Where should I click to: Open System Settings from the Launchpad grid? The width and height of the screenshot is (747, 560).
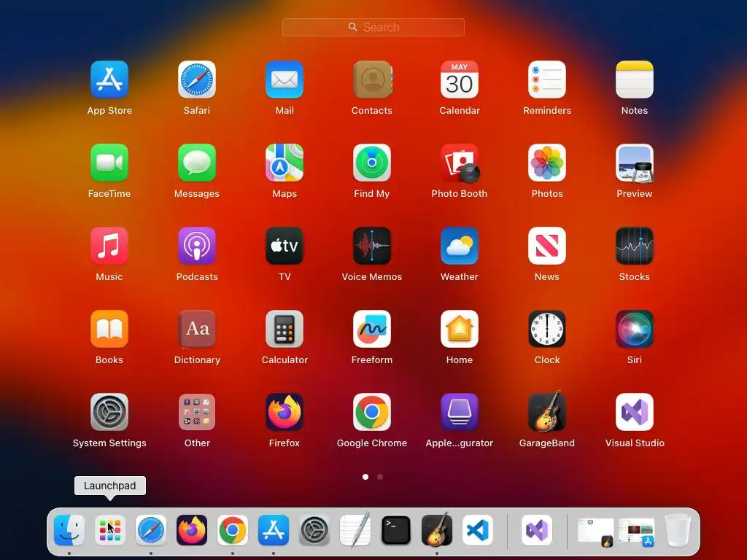109,412
